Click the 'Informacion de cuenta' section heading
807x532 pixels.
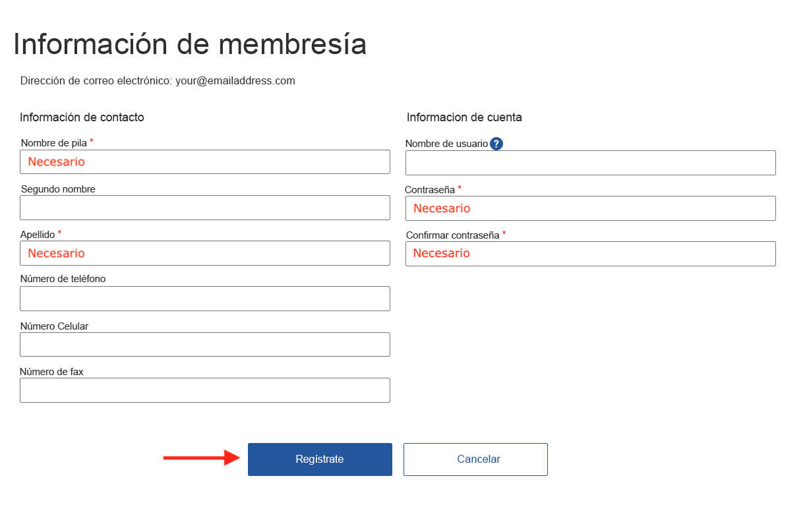pos(464,117)
